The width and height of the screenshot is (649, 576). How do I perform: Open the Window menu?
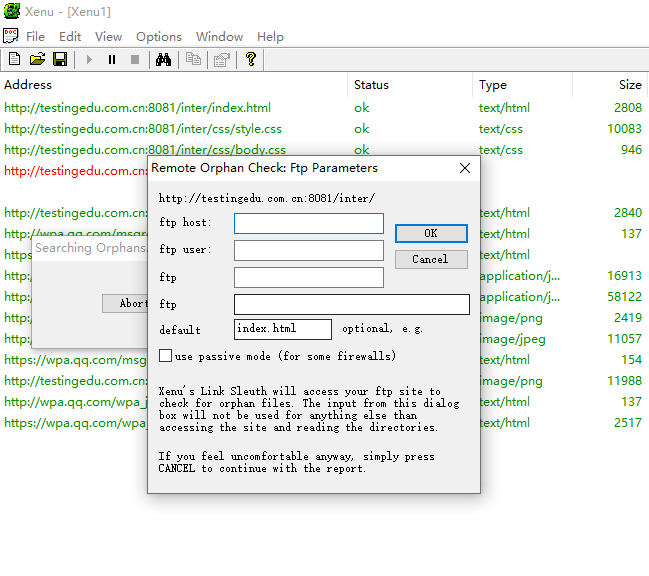click(219, 37)
